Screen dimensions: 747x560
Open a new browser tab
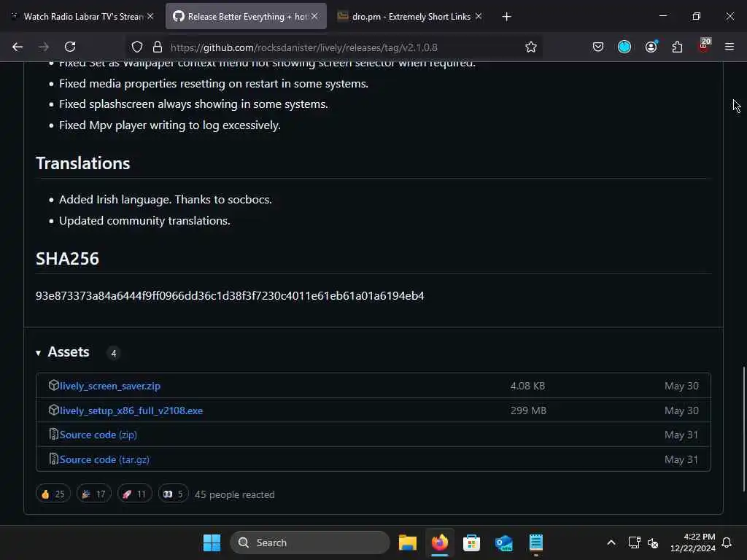point(506,17)
